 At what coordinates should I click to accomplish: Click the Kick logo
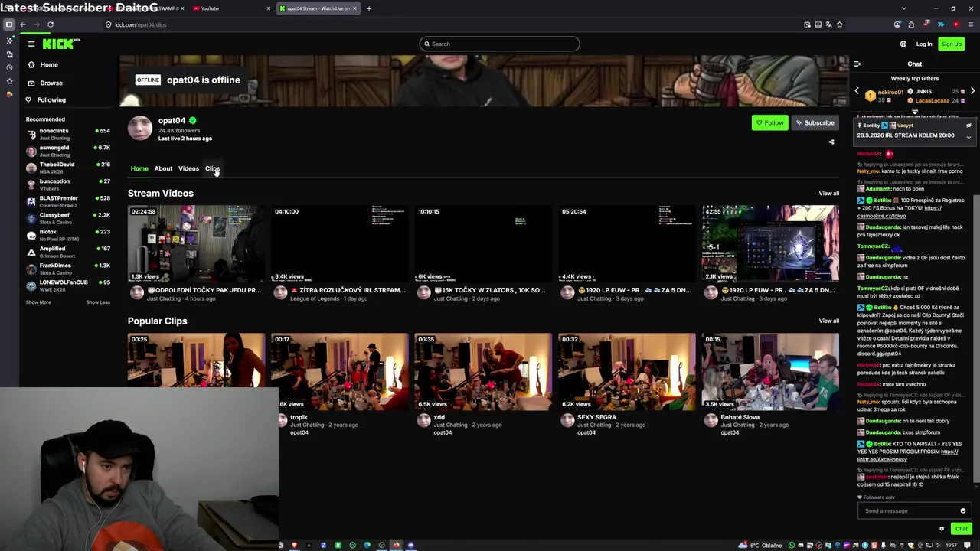(61, 44)
